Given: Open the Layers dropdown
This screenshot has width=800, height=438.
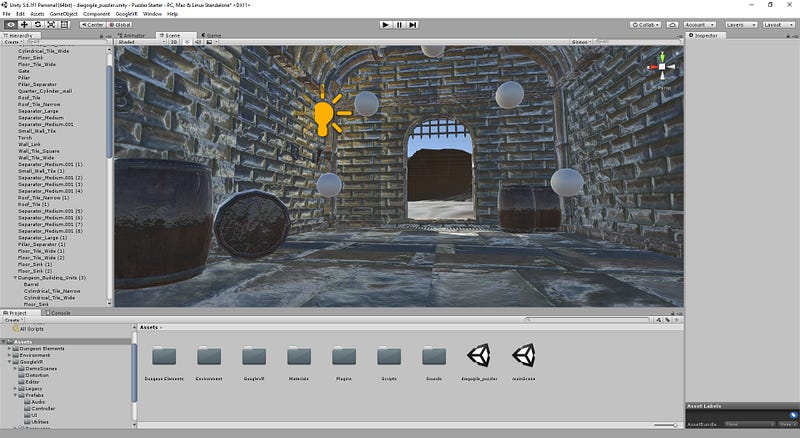Looking at the screenshot, I should coord(740,24).
